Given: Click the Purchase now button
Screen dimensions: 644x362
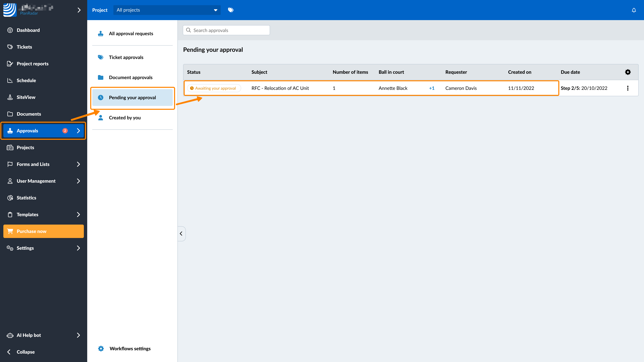Looking at the screenshot, I should tap(43, 231).
